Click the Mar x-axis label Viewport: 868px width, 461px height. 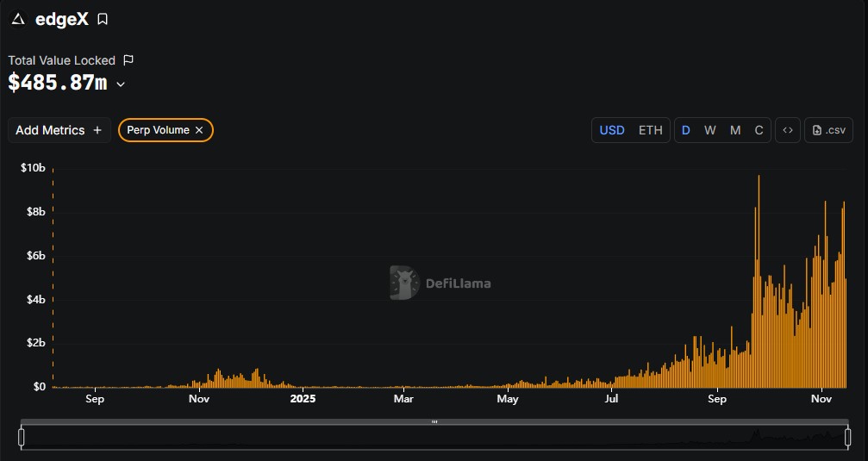pyautogui.click(x=403, y=398)
